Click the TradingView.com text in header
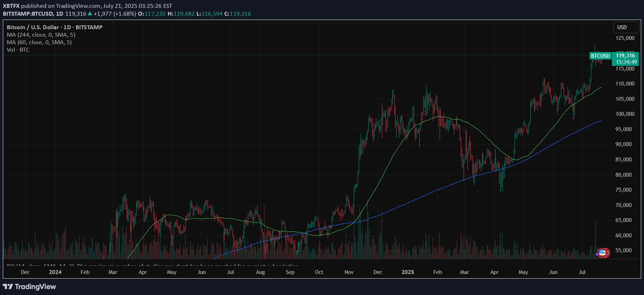Screen dimensions: 644x295 pos(78,6)
